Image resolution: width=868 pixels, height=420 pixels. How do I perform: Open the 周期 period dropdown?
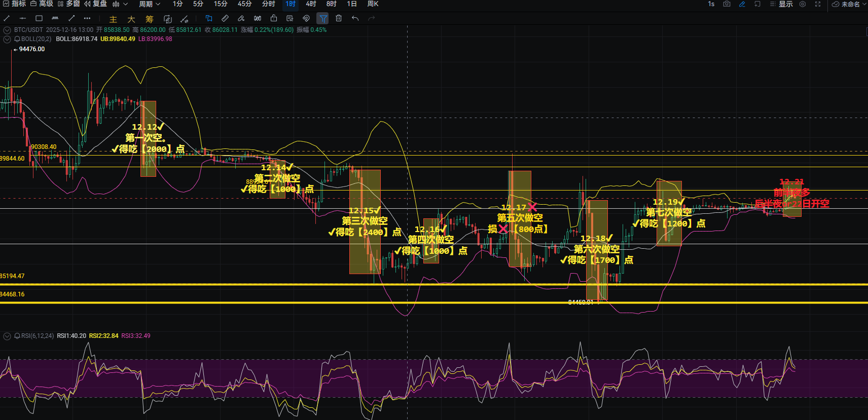click(150, 4)
